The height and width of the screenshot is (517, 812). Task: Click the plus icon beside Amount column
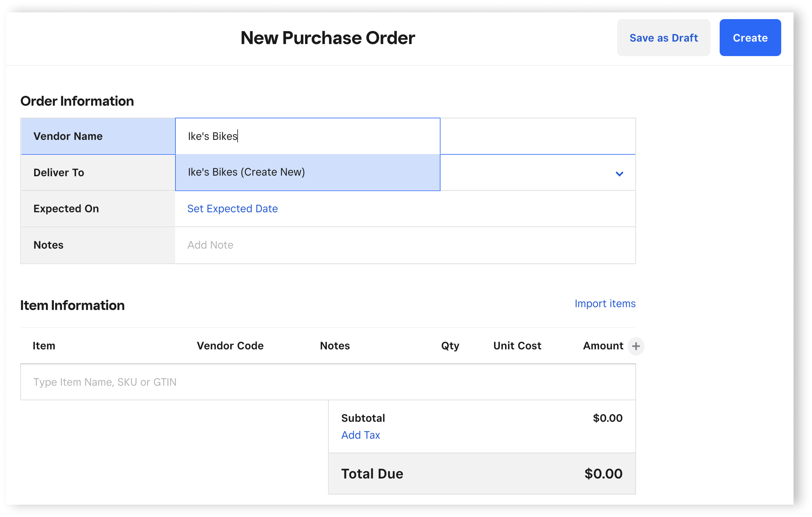pyautogui.click(x=636, y=346)
